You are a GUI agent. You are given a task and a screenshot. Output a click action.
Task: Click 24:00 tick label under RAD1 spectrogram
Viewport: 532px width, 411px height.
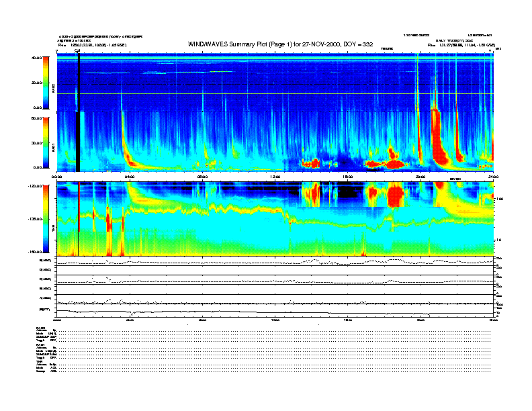[493, 177]
